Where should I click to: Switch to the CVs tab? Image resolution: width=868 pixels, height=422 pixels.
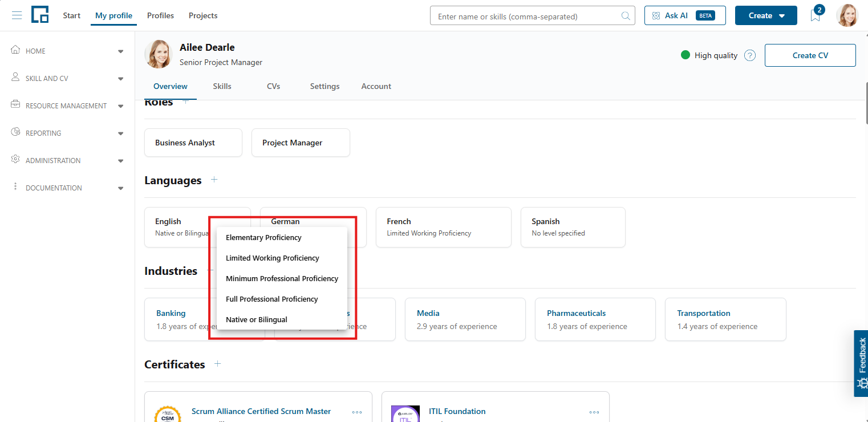coord(273,86)
